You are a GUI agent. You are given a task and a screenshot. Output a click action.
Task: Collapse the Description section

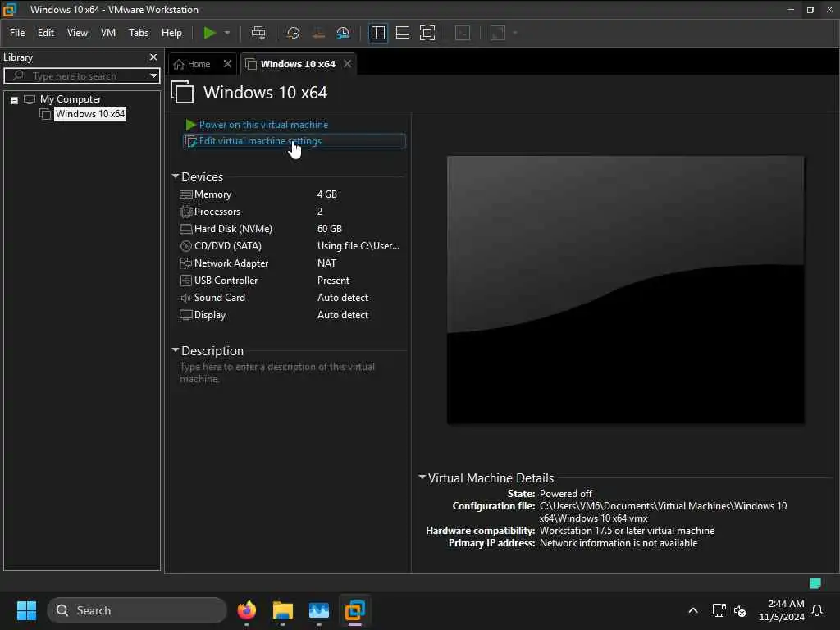click(176, 349)
